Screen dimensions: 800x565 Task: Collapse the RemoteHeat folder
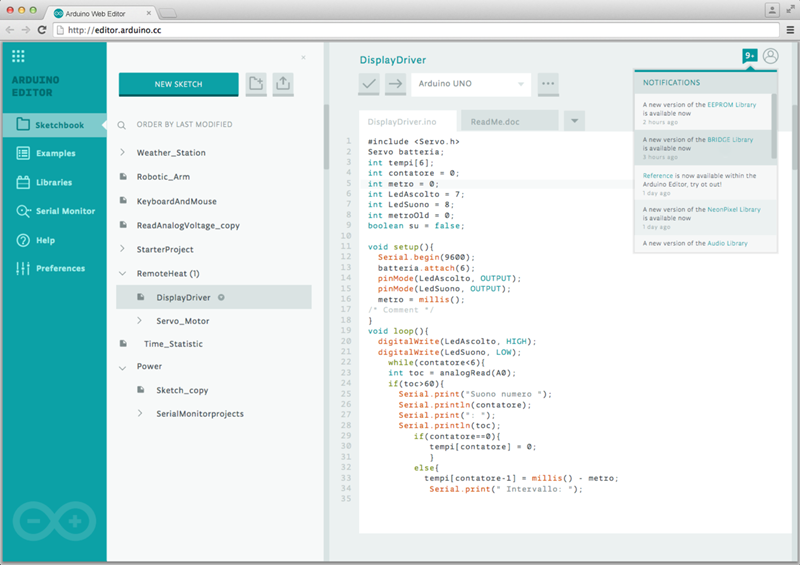(122, 273)
